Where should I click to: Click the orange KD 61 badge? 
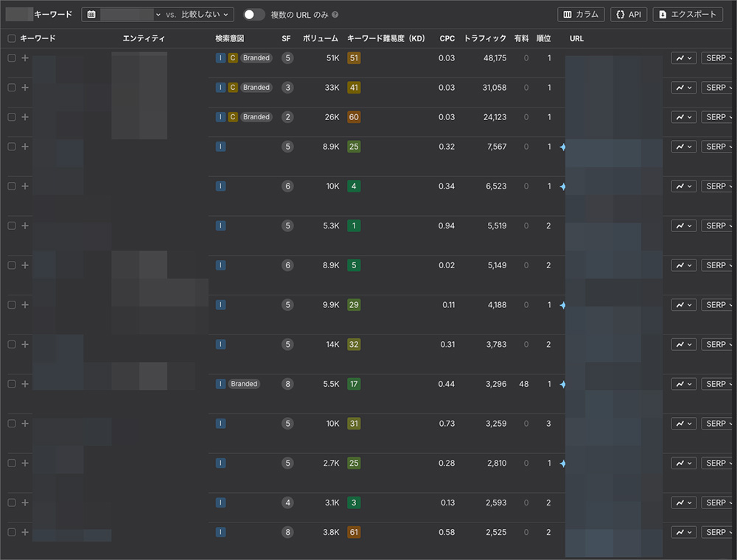click(x=354, y=532)
